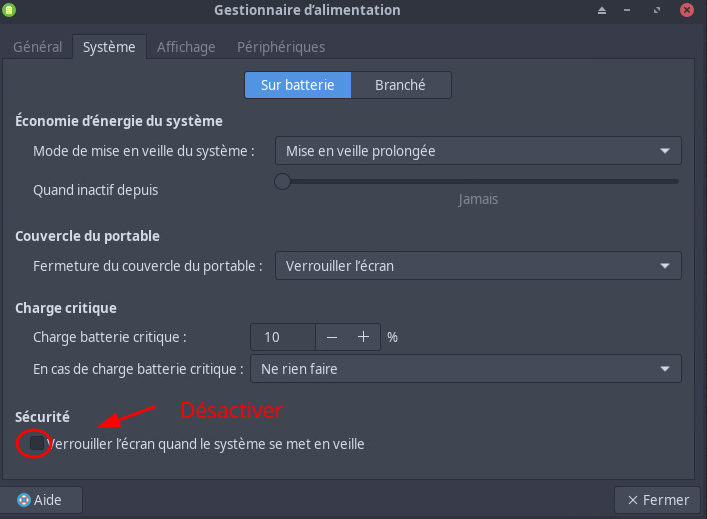Open the critical battery action dropdown

click(x=465, y=369)
